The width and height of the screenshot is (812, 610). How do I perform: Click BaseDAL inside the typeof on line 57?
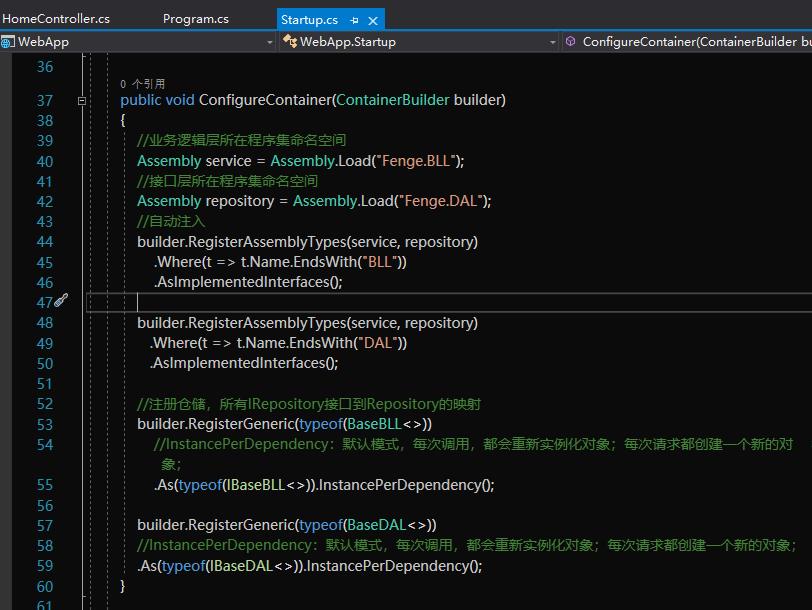coord(377,525)
